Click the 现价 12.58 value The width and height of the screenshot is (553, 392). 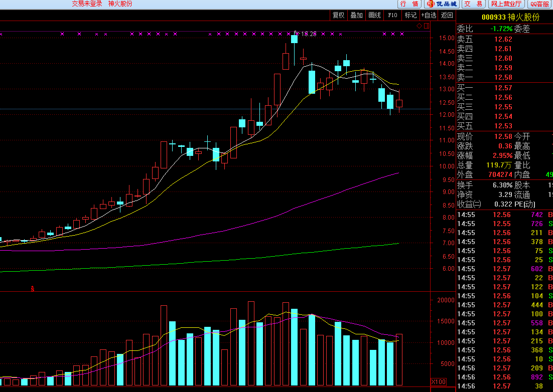click(503, 136)
